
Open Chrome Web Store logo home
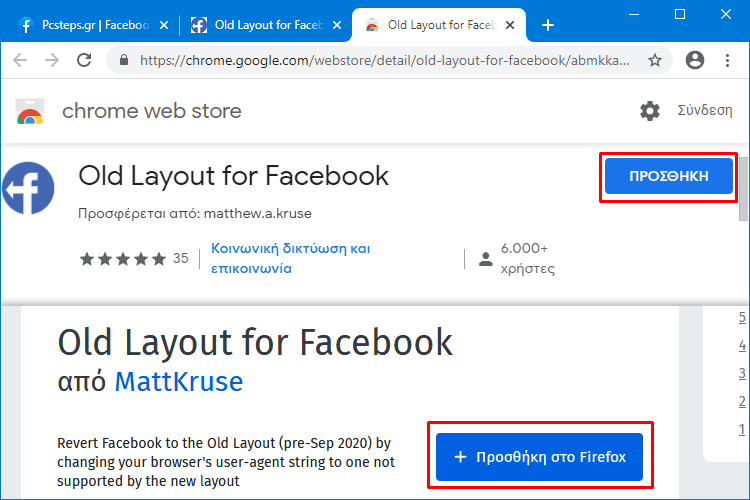click(30, 111)
